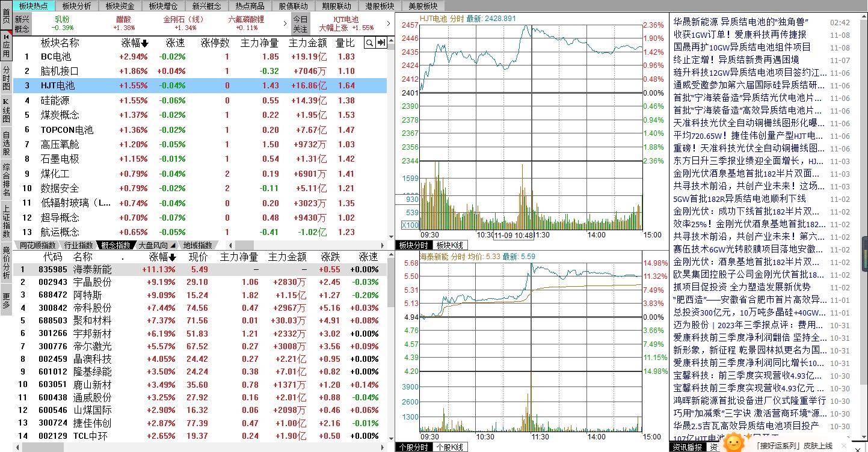Image resolution: width=868 pixels, height=452 pixels.
Task: Open 综合排名 from left sidebar
Action: point(6,180)
